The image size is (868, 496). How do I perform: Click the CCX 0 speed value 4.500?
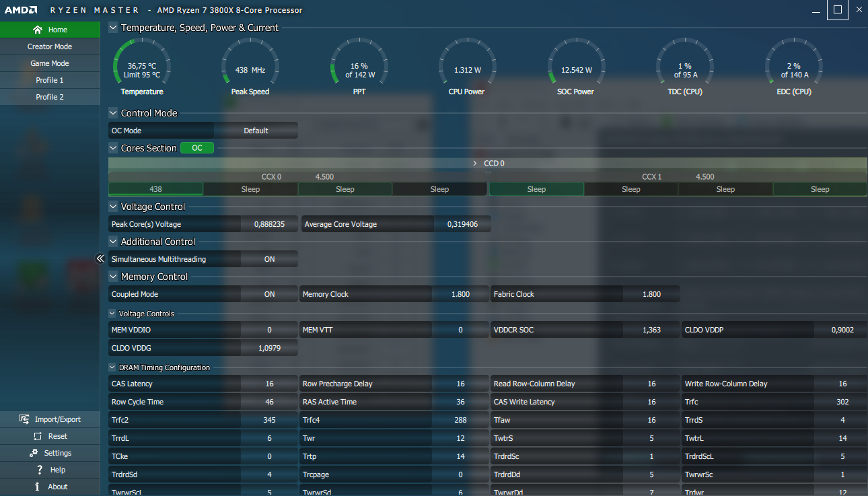pos(324,177)
